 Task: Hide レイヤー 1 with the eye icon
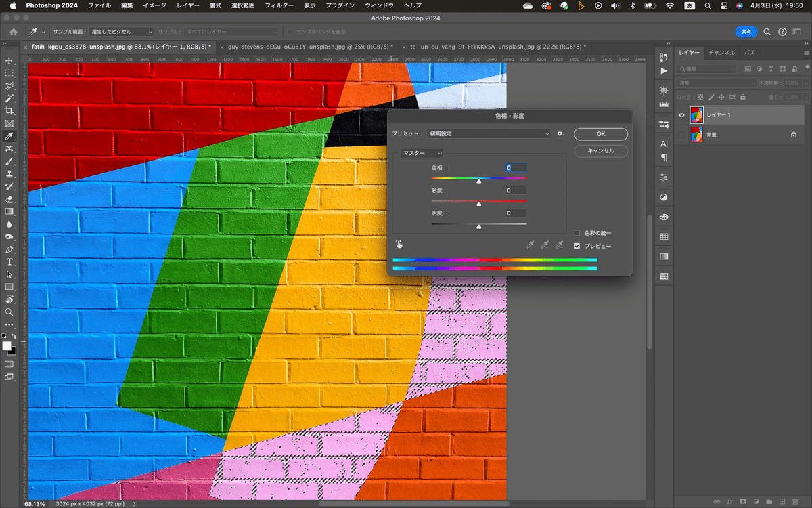tap(681, 115)
